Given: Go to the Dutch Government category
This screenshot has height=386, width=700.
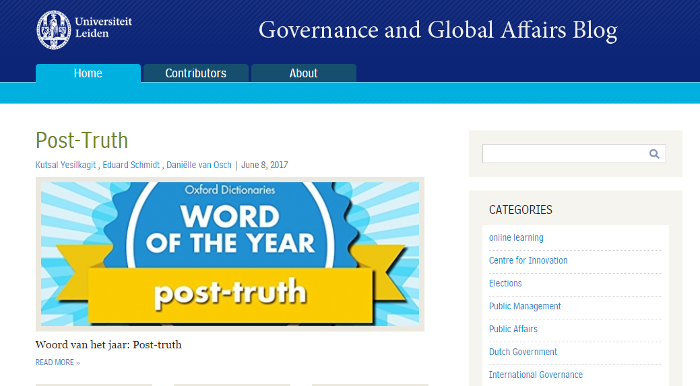Looking at the screenshot, I should (x=523, y=352).
